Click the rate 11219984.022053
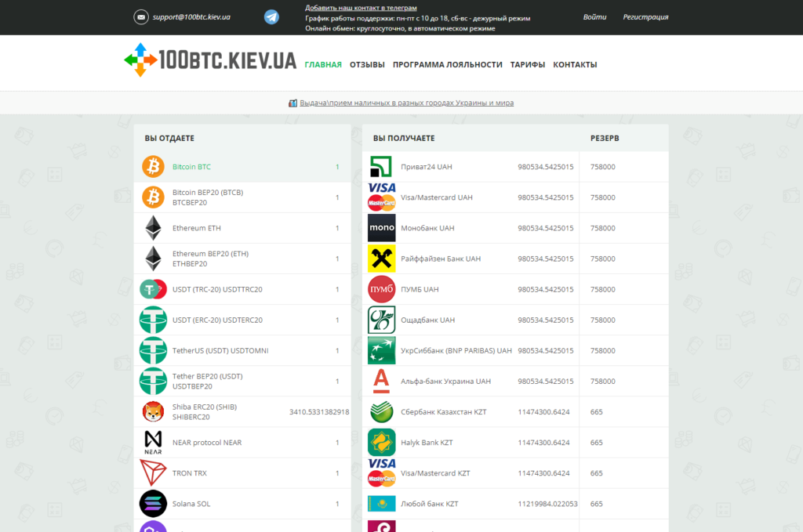The height and width of the screenshot is (532, 803). 547,504
